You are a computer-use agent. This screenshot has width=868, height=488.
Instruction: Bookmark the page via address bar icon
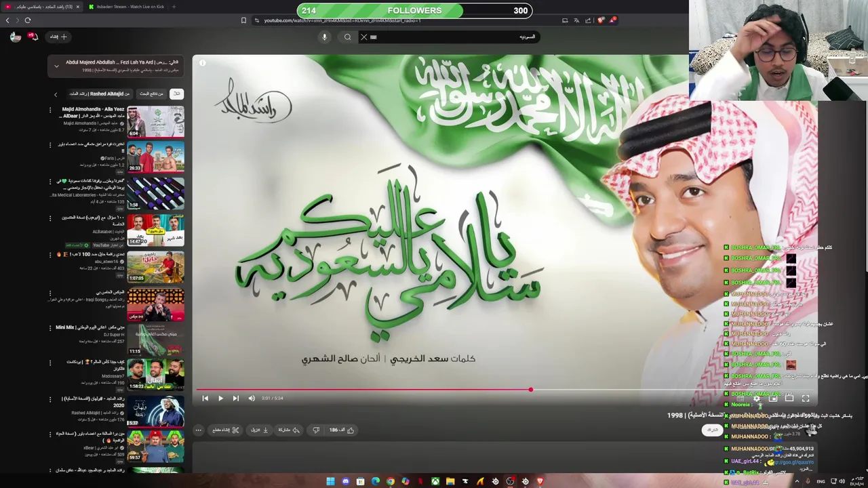[243, 20]
